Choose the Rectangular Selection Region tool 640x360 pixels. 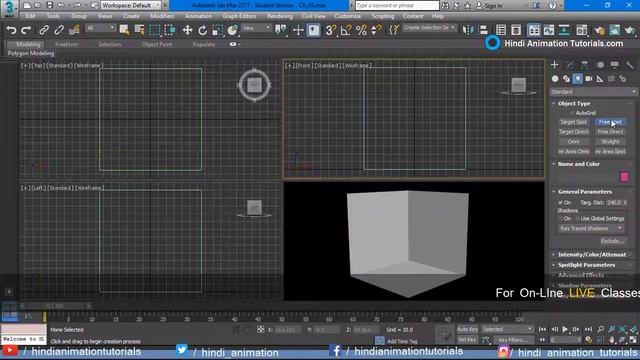pos(155,30)
